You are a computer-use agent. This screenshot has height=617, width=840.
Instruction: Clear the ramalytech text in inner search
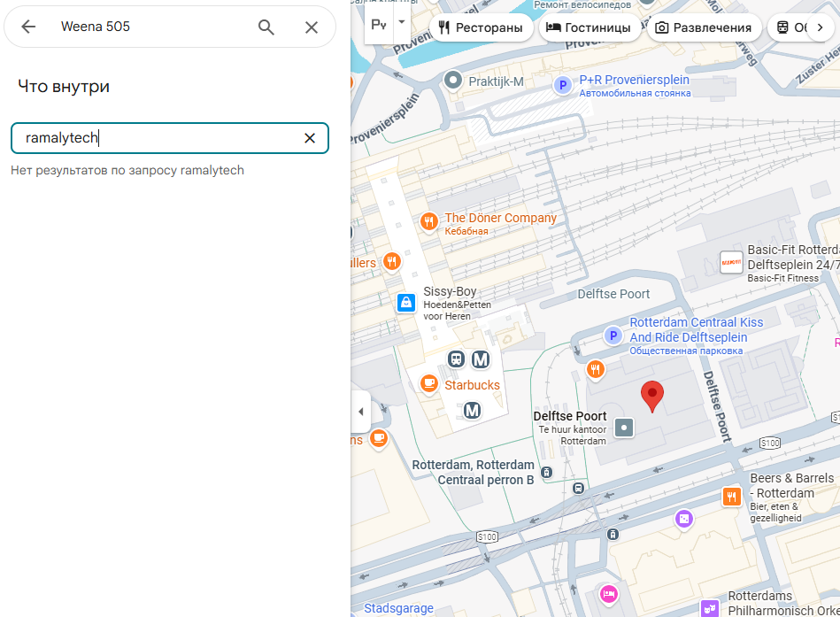point(310,138)
